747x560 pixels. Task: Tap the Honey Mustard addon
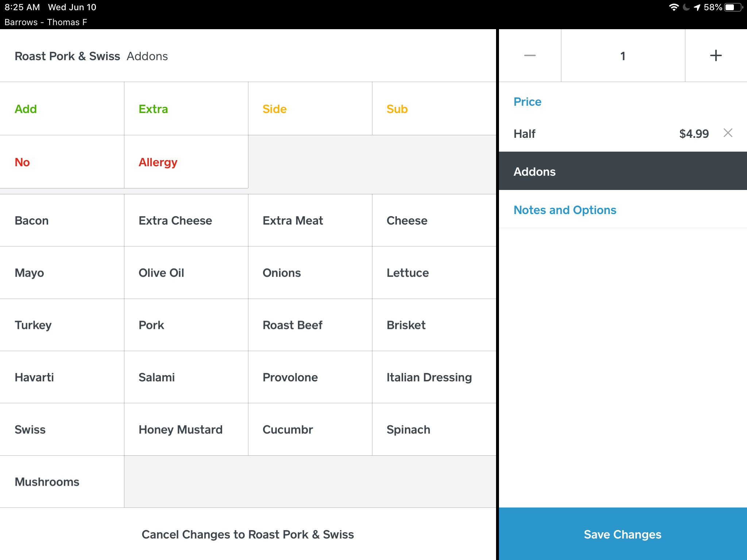coord(186,429)
